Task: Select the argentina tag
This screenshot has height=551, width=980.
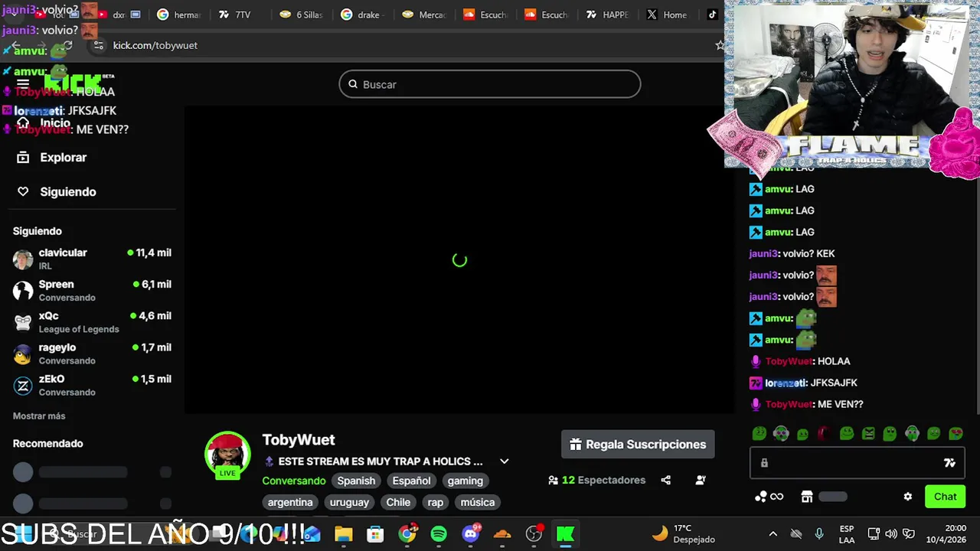Action: pyautogui.click(x=290, y=502)
